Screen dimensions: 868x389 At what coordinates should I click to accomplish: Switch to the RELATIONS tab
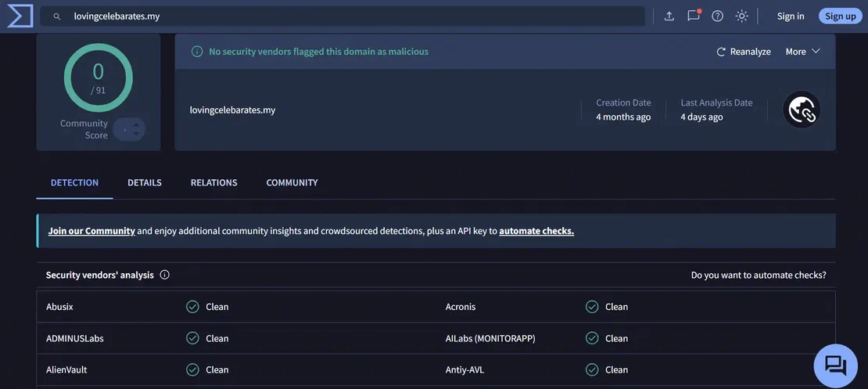point(213,182)
